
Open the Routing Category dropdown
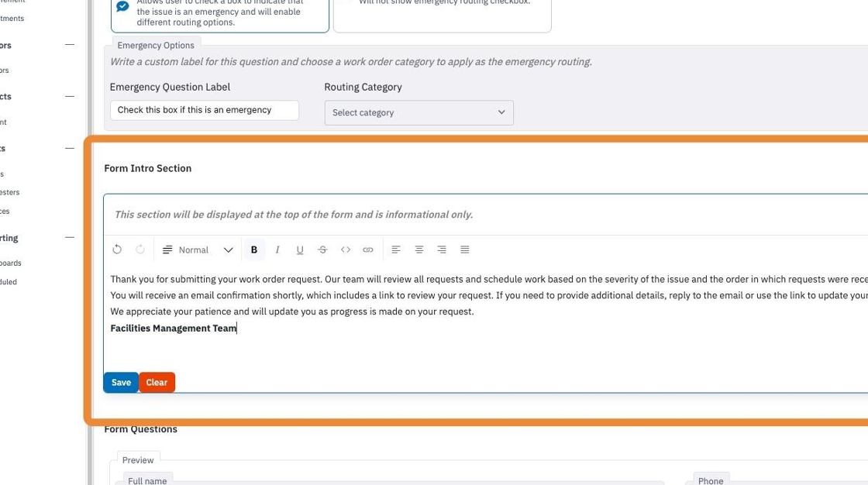tap(419, 112)
